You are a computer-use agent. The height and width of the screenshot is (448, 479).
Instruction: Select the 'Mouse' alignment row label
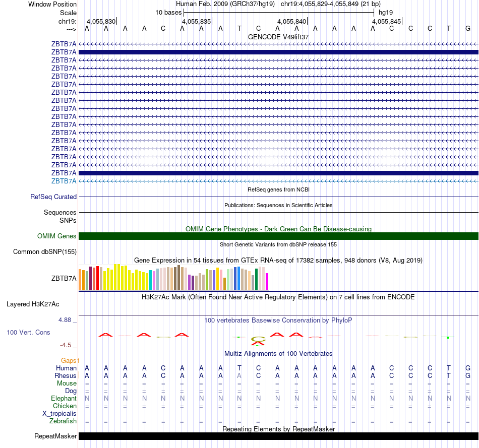pyautogui.click(x=67, y=383)
